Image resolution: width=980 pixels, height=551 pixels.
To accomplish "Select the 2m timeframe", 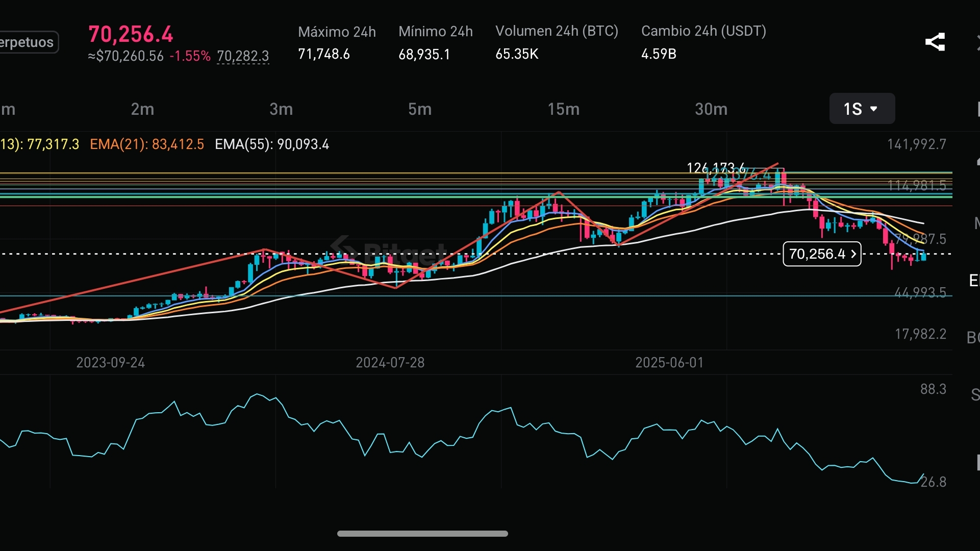I will (x=142, y=109).
